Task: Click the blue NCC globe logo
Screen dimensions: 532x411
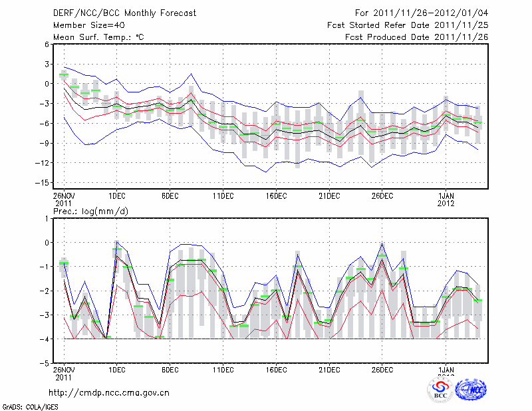Action: click(471, 389)
